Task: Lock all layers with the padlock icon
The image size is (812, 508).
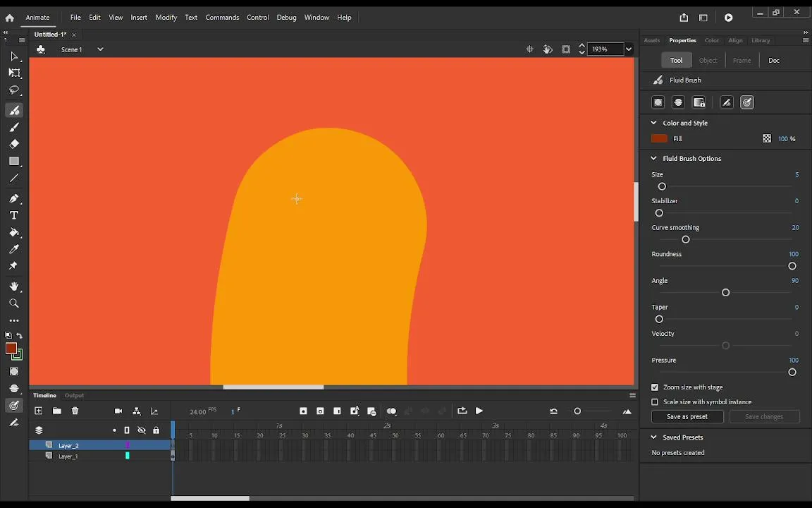Action: pos(156,430)
